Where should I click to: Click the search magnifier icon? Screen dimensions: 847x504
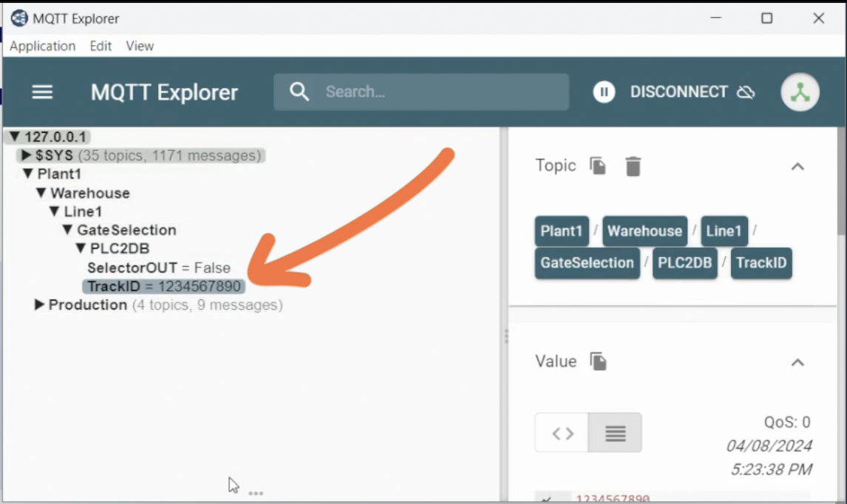point(299,92)
